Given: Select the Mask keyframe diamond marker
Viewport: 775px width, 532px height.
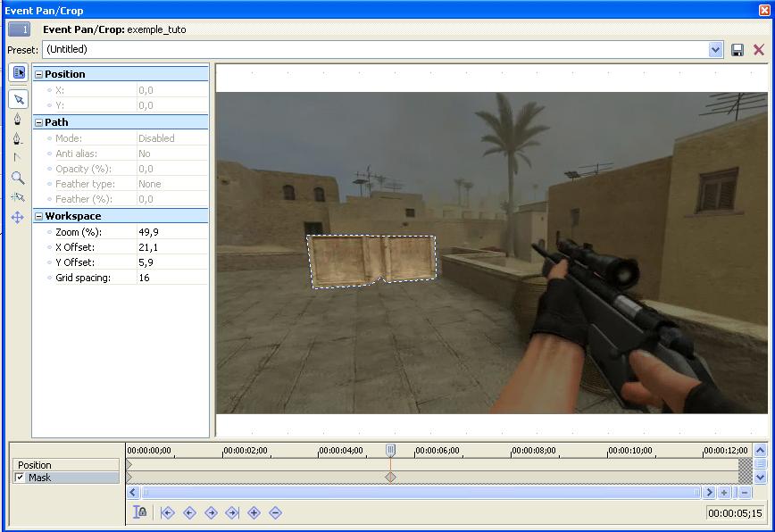Looking at the screenshot, I should [390, 478].
